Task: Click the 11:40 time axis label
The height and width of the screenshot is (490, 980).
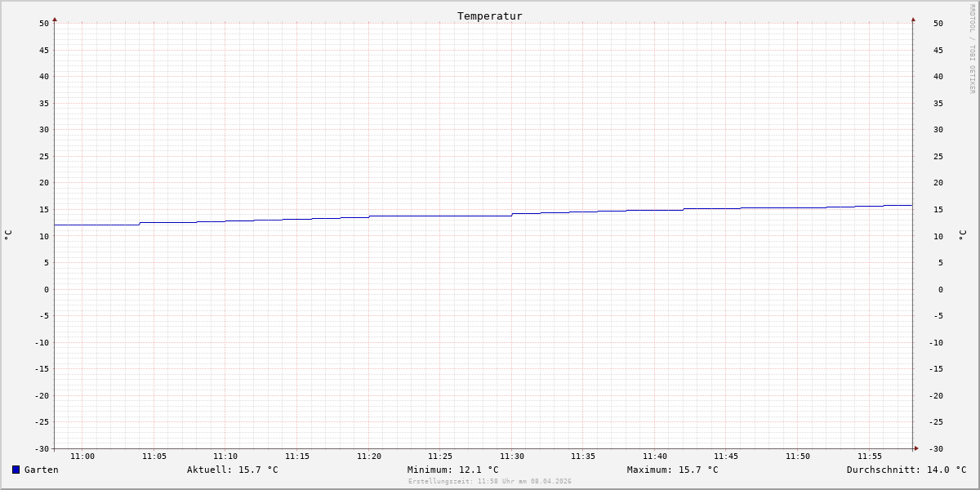Action: [655, 457]
